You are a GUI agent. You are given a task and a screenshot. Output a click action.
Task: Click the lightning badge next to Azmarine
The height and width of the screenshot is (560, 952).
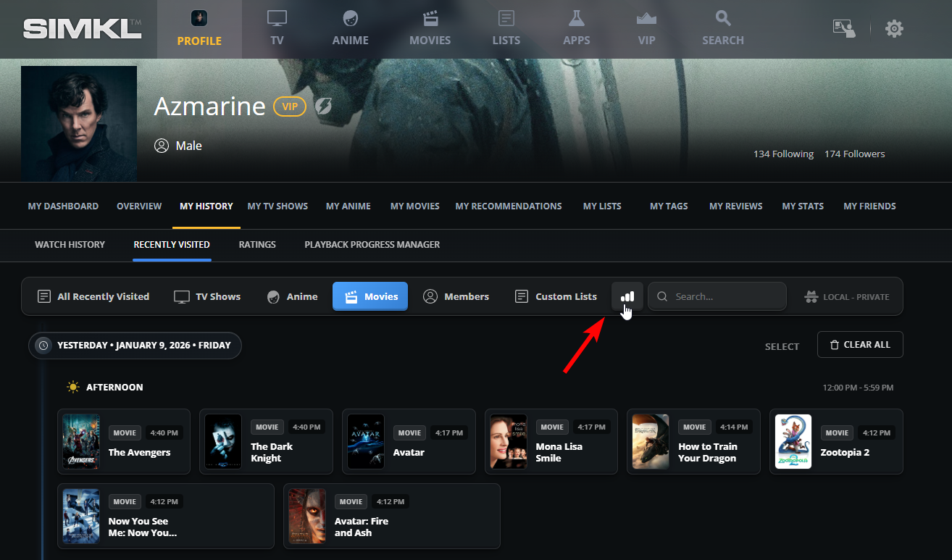click(323, 107)
